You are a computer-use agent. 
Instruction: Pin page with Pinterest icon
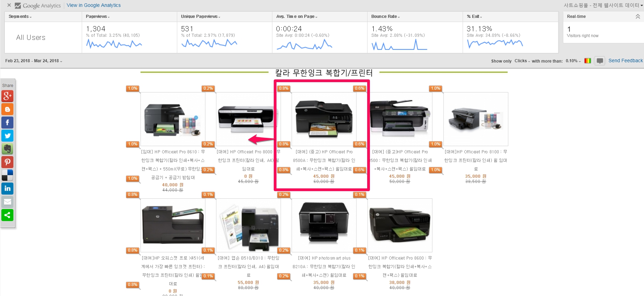[8, 162]
